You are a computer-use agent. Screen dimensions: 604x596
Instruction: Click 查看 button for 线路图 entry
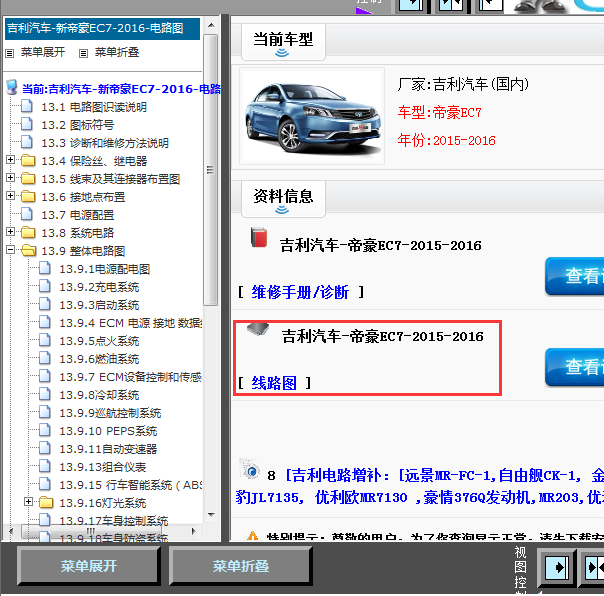(575, 367)
